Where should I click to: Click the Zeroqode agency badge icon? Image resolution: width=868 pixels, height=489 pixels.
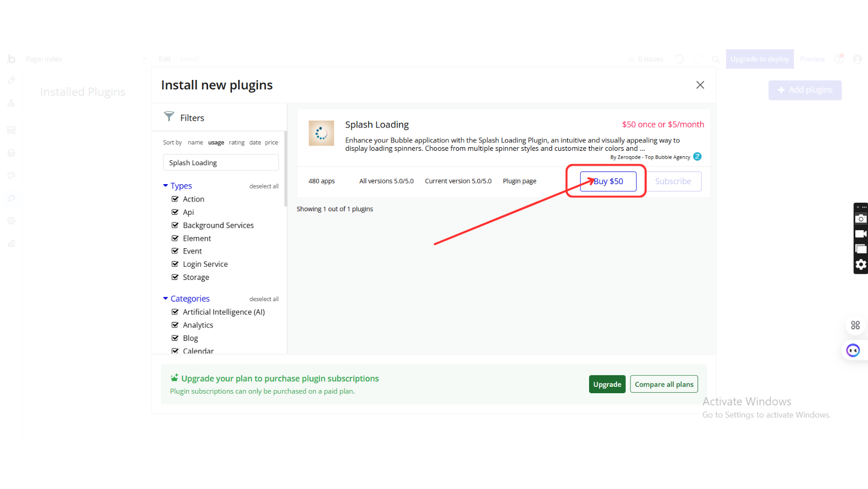tap(697, 157)
